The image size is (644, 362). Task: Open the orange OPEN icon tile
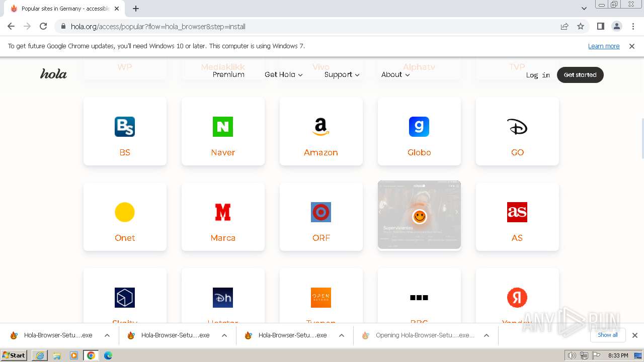point(321,298)
